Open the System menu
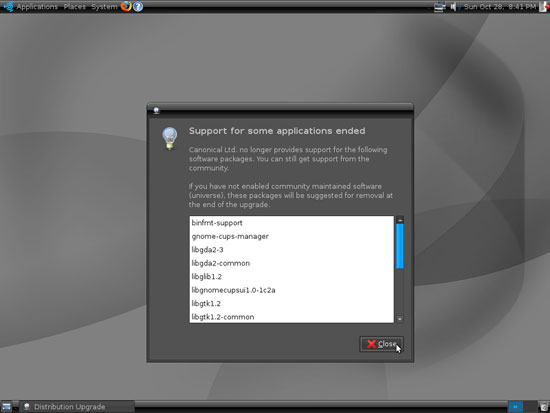Image resolution: width=550 pixels, height=413 pixels. click(104, 7)
